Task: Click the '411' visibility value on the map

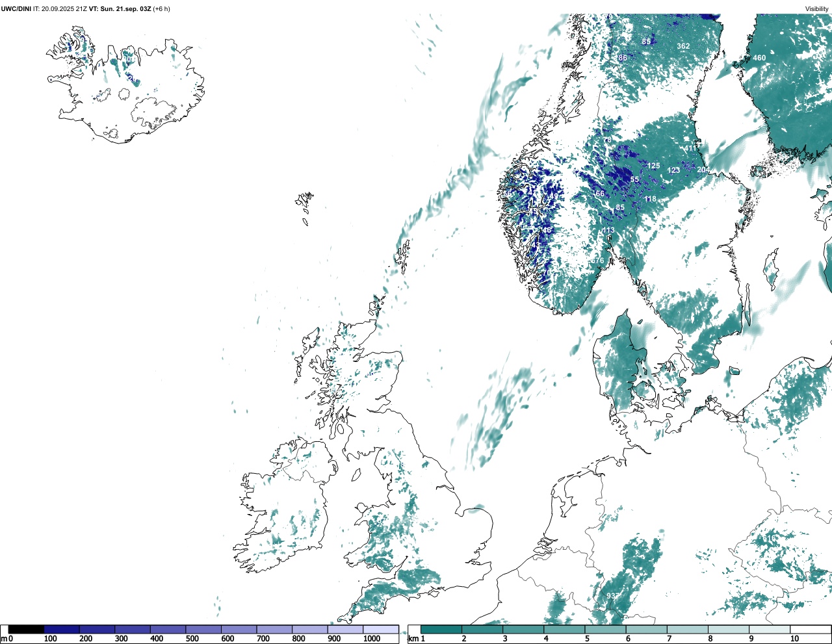Action: 690,149
